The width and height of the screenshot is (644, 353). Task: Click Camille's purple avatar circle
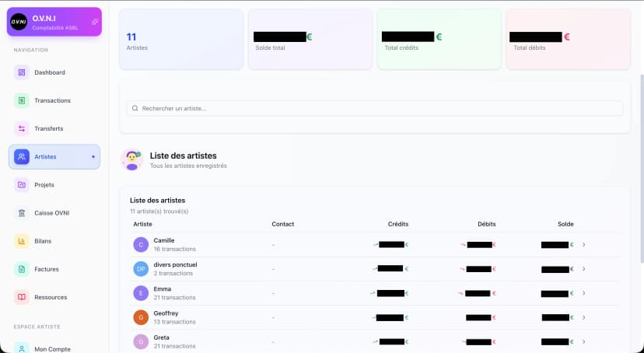141,245
